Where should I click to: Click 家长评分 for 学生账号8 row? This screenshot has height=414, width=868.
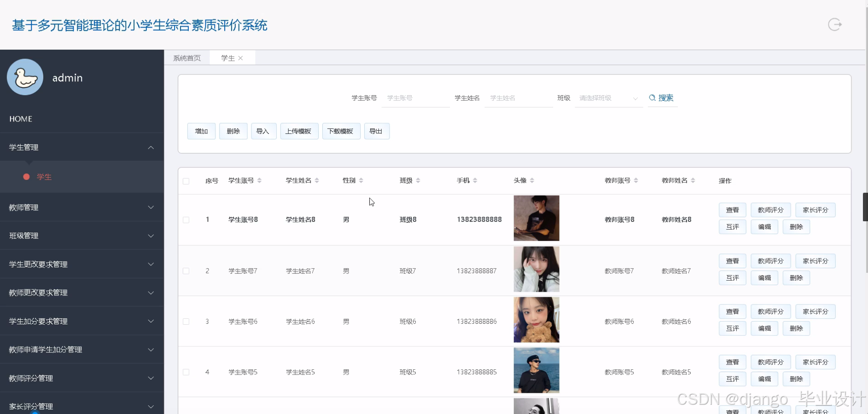pos(816,210)
